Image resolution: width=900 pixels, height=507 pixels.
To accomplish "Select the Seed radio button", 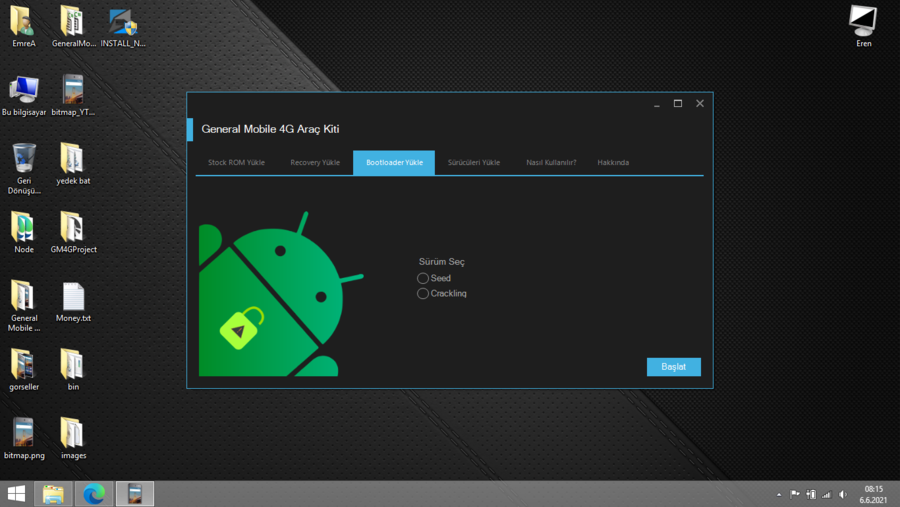I will [x=423, y=278].
